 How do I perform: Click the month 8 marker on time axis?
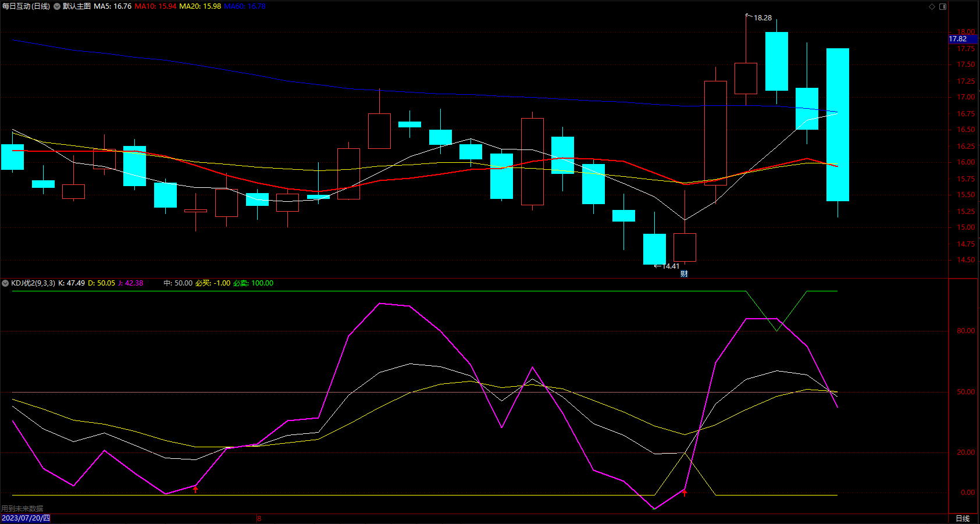click(x=259, y=518)
